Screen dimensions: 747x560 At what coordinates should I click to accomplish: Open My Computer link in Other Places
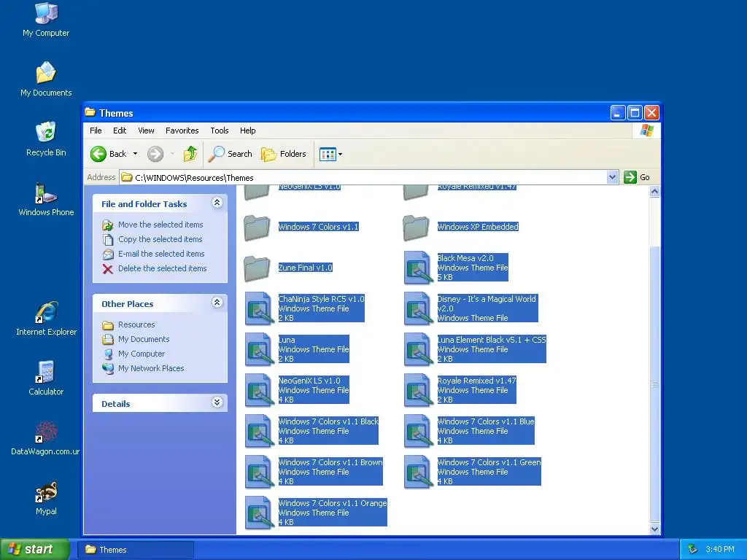142,354
